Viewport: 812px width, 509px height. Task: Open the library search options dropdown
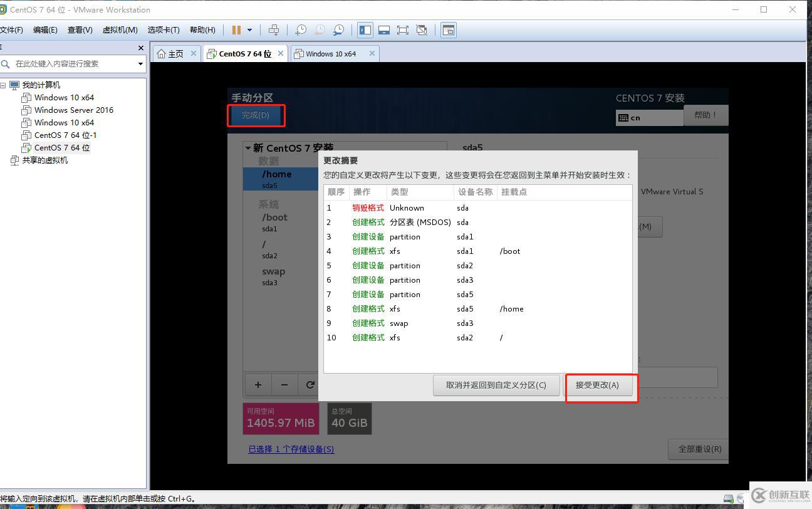point(140,63)
